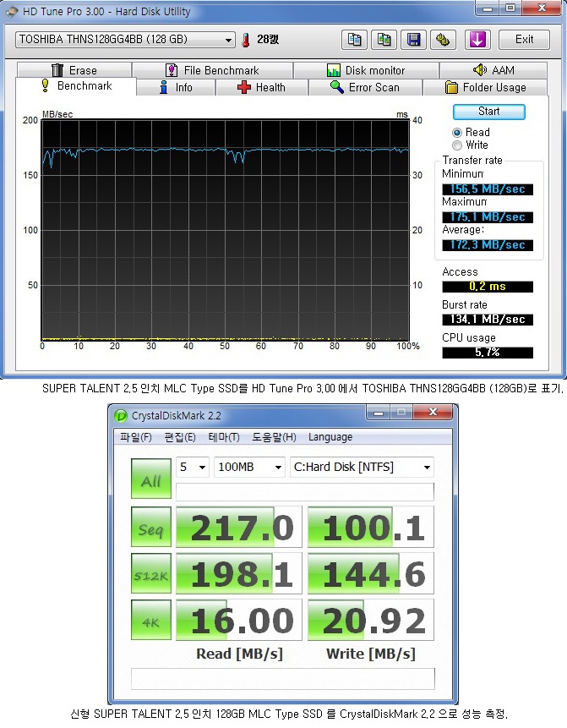Click the Seq test button
The width and height of the screenshot is (567, 728).
point(151,527)
